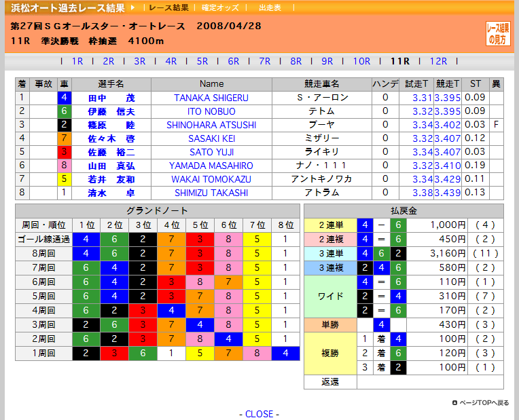This screenshot has width=519, height=420.
Task: Click the machine name アントキノワカ
Action: (x=322, y=179)
